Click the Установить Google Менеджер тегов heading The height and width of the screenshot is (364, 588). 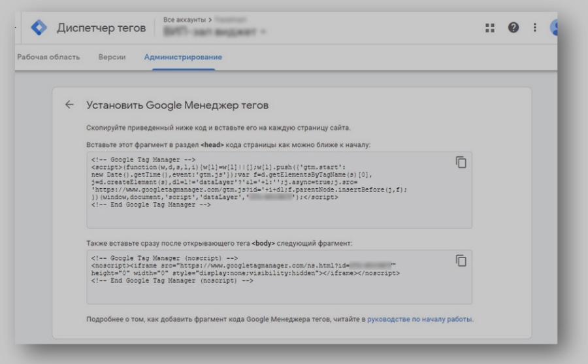pos(177,105)
